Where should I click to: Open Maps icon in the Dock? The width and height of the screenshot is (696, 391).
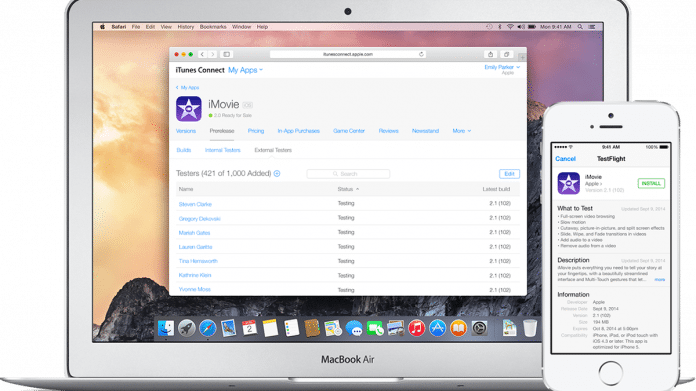[x=332, y=328]
